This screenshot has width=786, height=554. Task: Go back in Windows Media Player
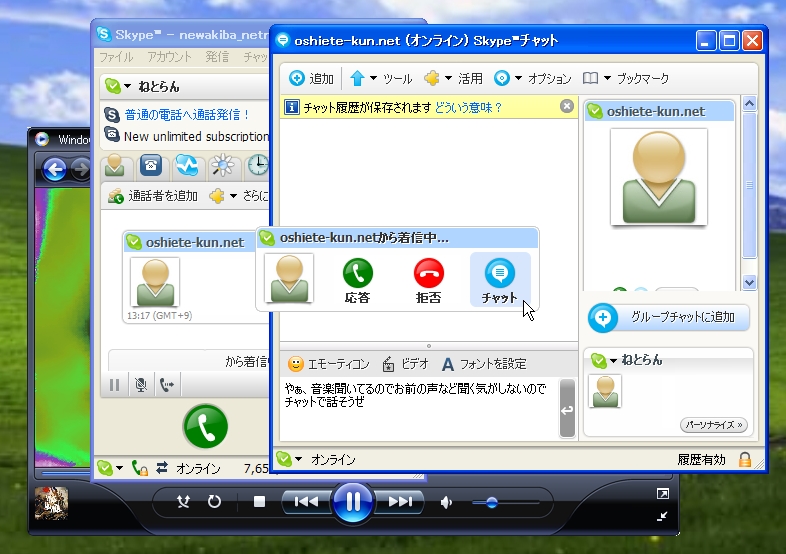click(x=55, y=169)
